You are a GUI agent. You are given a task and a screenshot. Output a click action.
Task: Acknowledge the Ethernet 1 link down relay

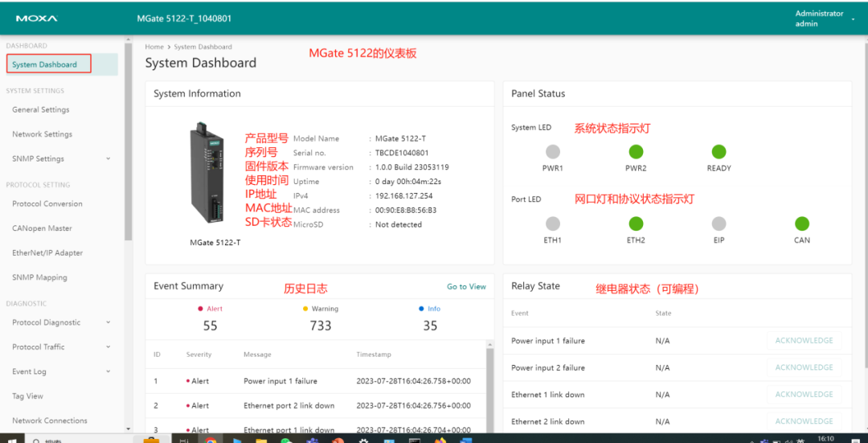[804, 394]
